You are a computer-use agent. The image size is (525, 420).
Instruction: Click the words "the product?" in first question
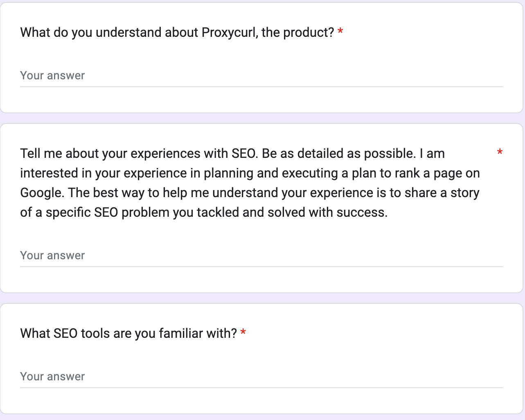(x=298, y=32)
